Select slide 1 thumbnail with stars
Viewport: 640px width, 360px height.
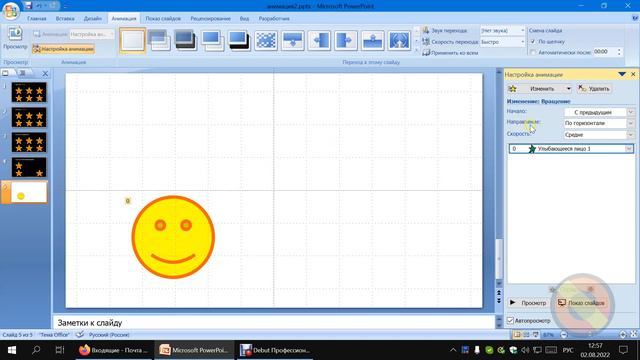pos(29,93)
